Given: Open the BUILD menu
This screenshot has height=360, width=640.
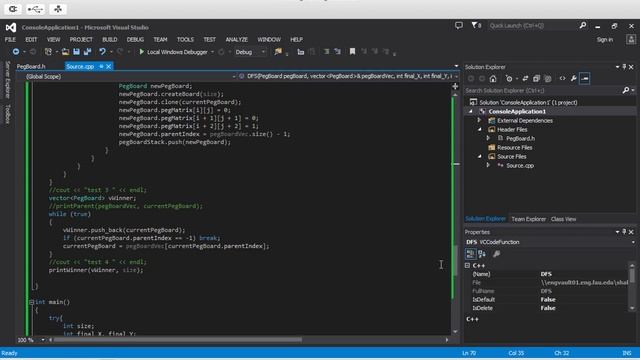Looking at the screenshot, I should pyautogui.click(x=109, y=40).
